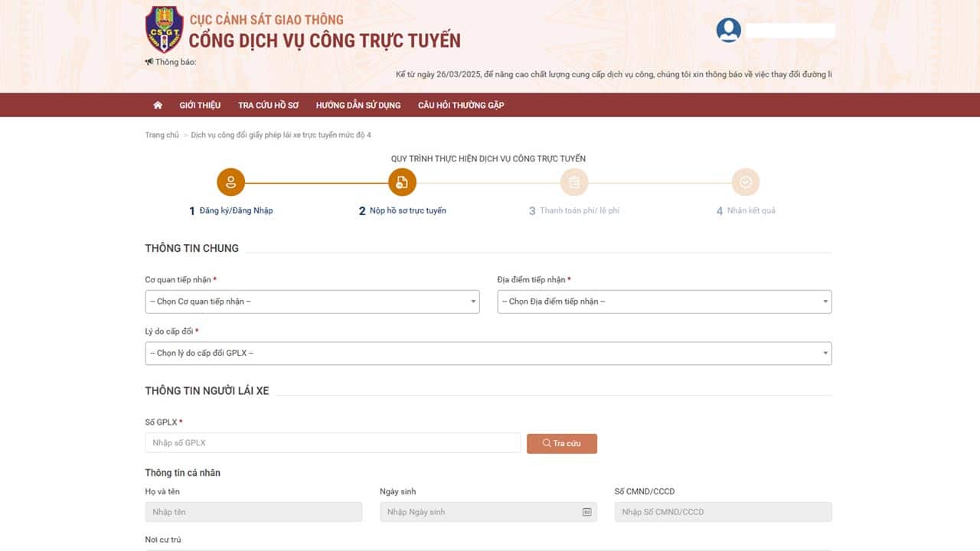Open HƯỚNG DẪN SỬ DỤNG menu item

(358, 105)
